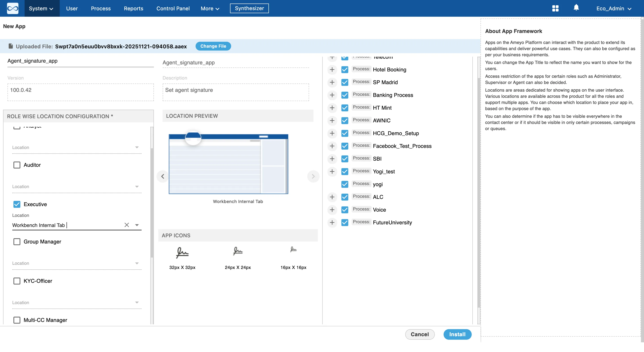The width and height of the screenshot is (644, 352).
Task: Check the Group Manager role checkbox
Action: click(17, 242)
